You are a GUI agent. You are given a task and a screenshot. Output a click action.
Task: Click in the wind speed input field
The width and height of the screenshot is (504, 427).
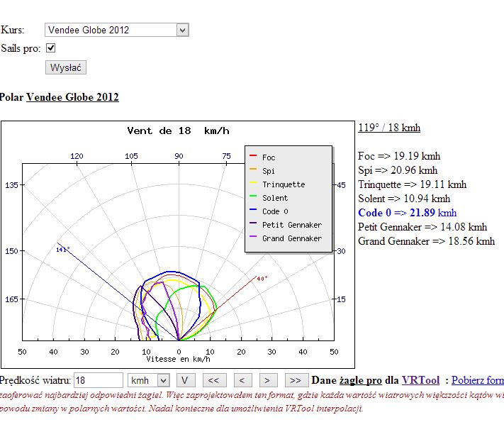99,380
